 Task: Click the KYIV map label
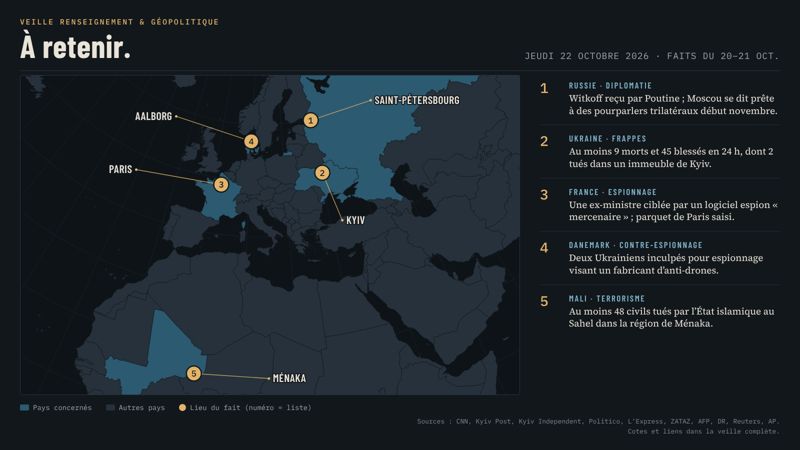click(356, 220)
